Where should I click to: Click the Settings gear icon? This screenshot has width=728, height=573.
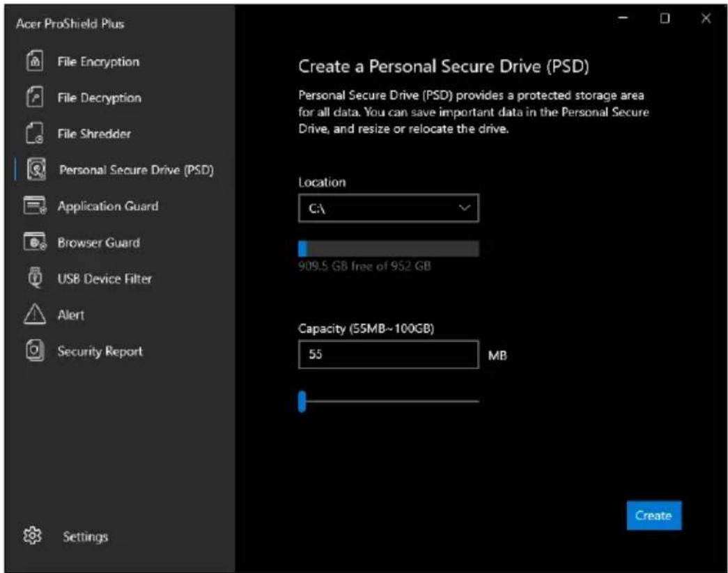pos(33,535)
